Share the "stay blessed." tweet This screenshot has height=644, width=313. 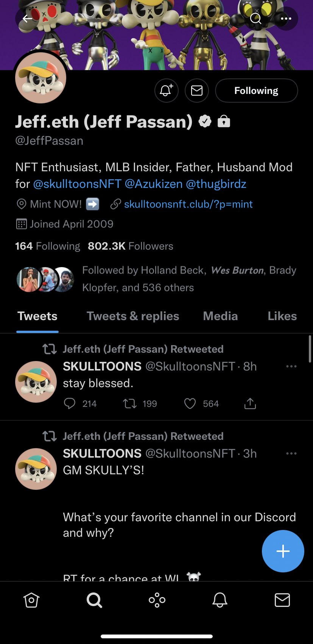coord(250,404)
